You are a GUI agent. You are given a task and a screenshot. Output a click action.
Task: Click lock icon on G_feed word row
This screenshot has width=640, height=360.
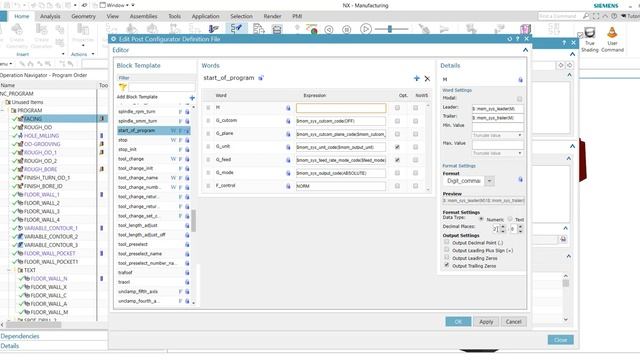(x=288, y=160)
